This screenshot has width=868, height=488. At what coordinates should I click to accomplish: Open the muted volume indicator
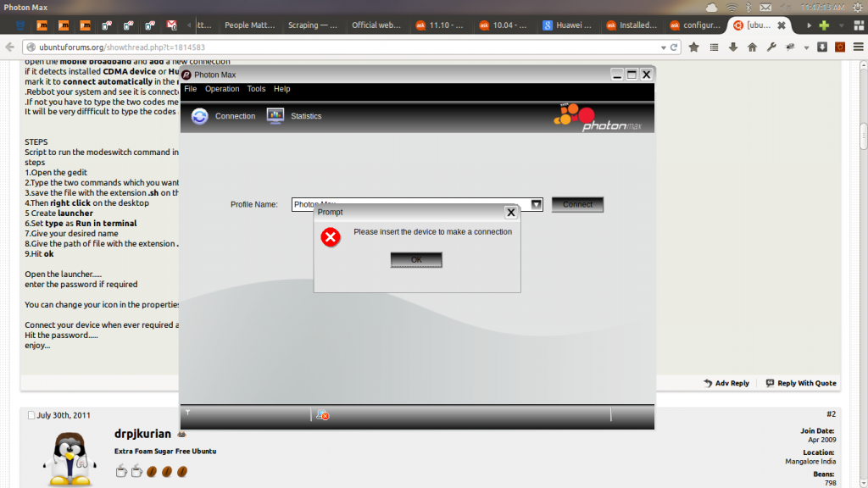(786, 7)
